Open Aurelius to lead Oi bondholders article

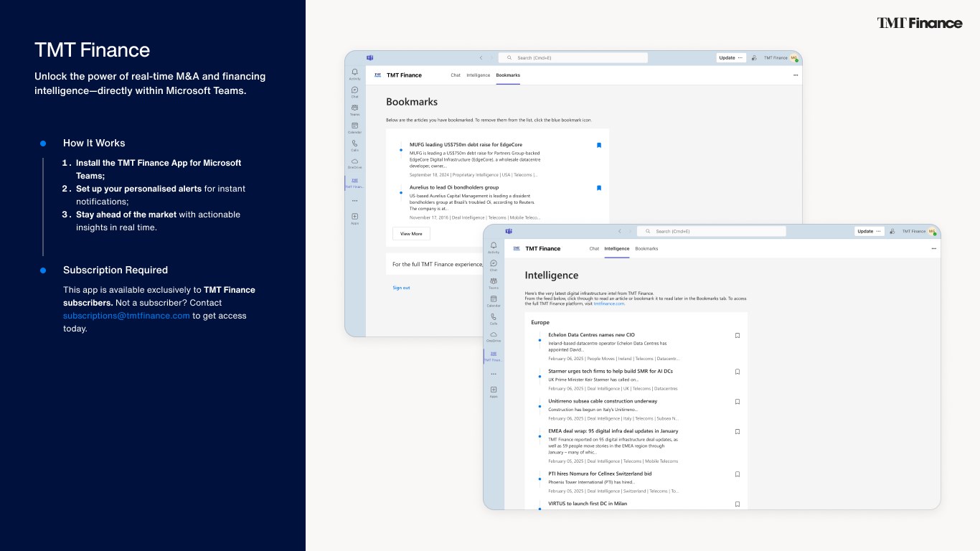point(454,187)
